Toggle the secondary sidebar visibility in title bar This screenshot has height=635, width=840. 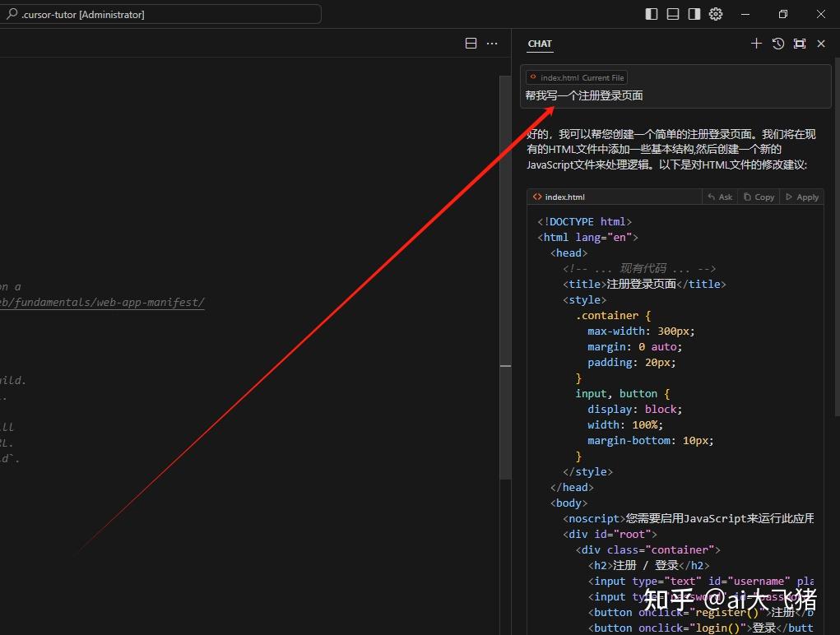coord(693,13)
